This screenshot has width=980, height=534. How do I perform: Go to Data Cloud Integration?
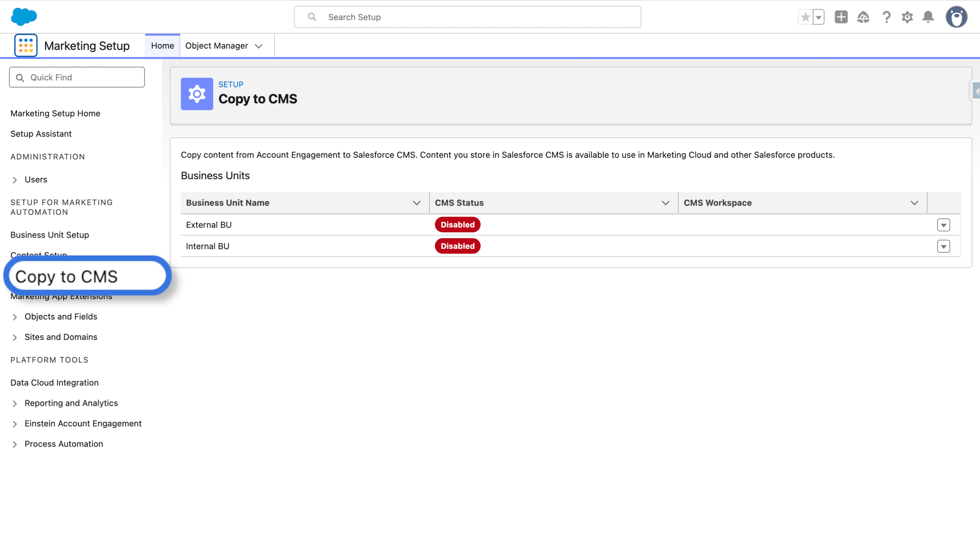click(x=54, y=383)
